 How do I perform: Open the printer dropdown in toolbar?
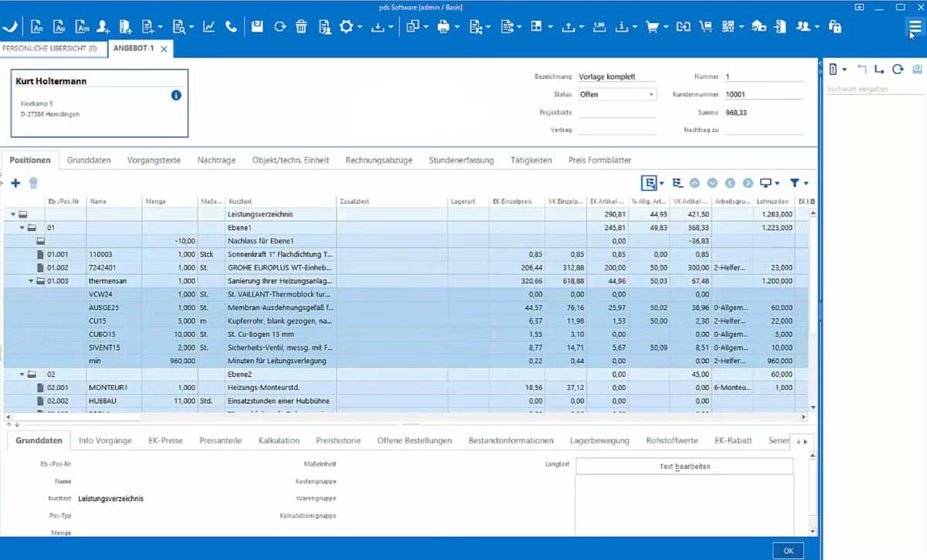point(447,26)
